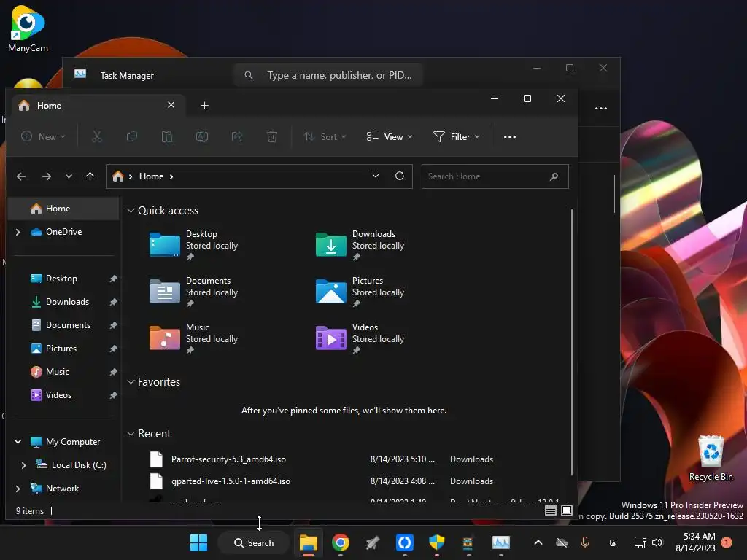747x560 pixels.
Task: Show hidden tray icons chevron
Action: 538,542
